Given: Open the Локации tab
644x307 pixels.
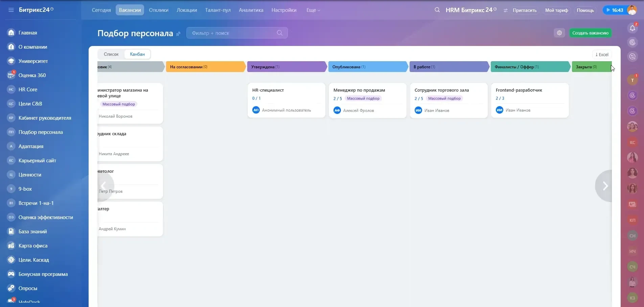Looking at the screenshot, I should click(187, 10).
